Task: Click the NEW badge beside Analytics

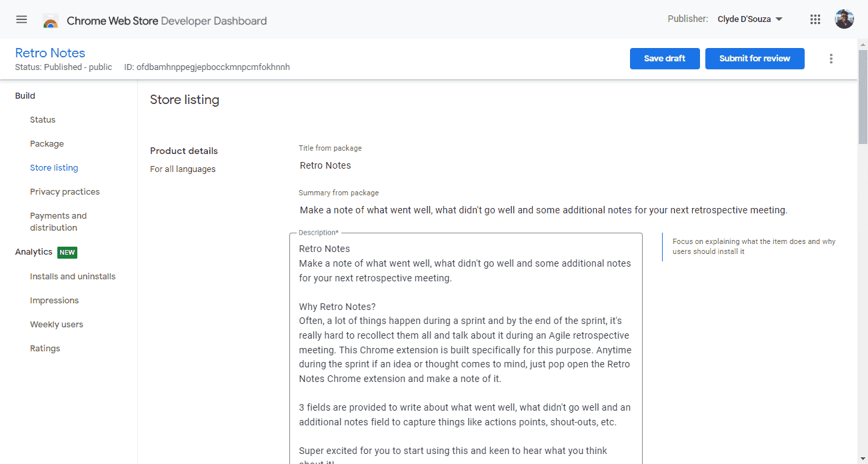Action: [67, 252]
